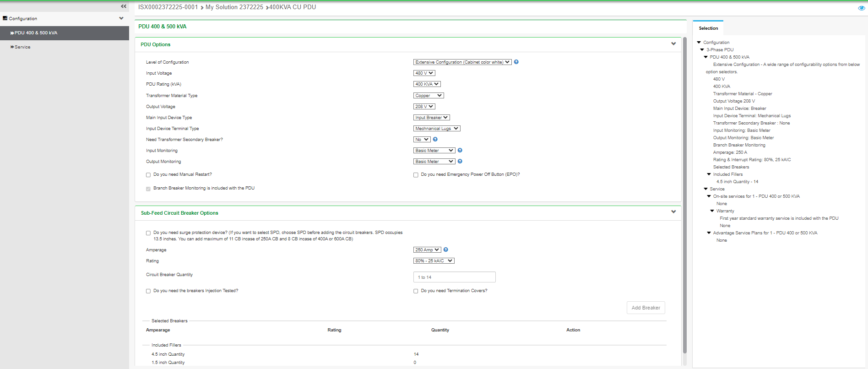This screenshot has height=369, width=868.
Task: Open the Rating 80% - 25 kAIC dropdown
Action: coord(434,261)
